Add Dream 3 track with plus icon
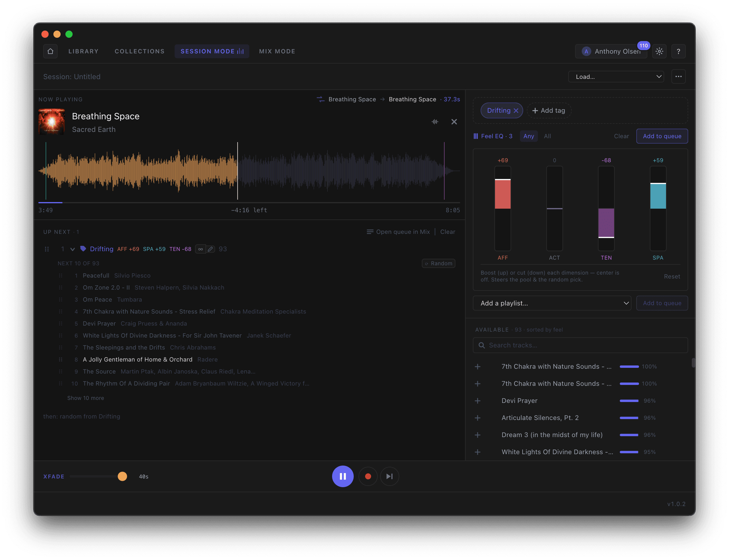 (477, 435)
